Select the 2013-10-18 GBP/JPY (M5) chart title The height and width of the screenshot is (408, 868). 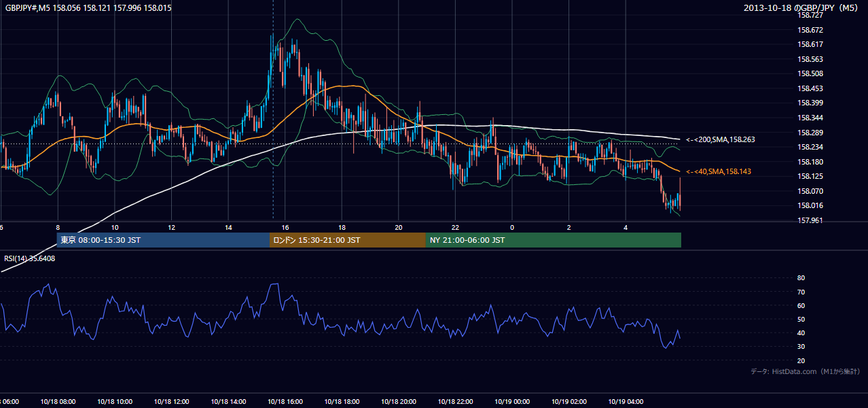(x=802, y=8)
